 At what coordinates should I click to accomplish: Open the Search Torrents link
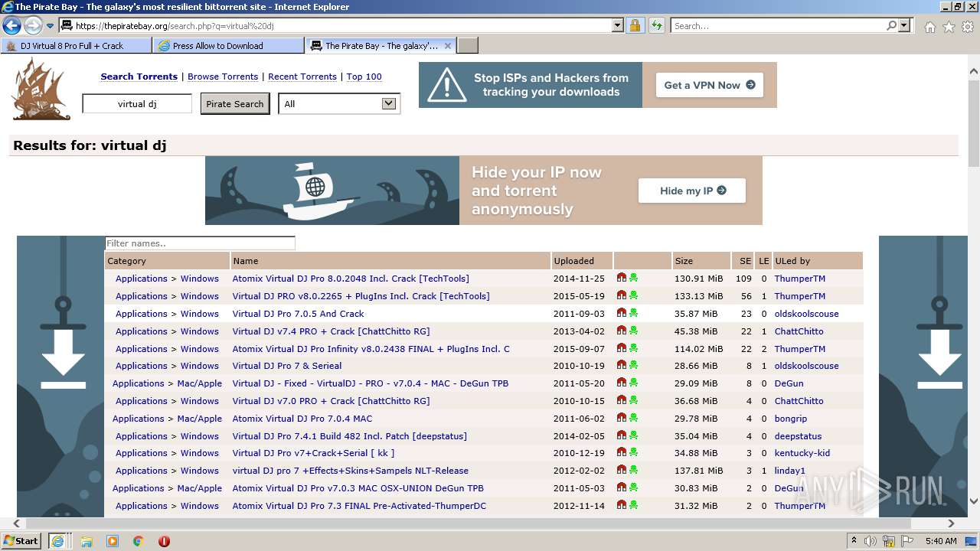(139, 77)
